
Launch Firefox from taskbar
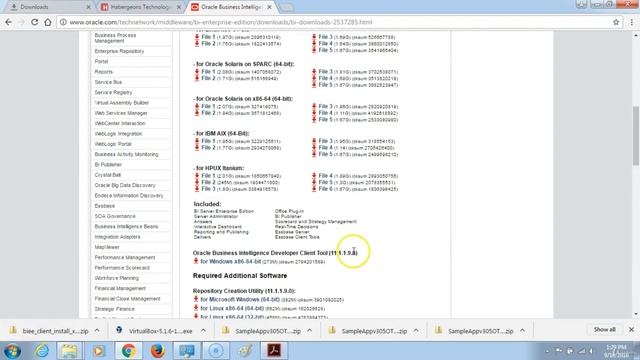(158, 351)
